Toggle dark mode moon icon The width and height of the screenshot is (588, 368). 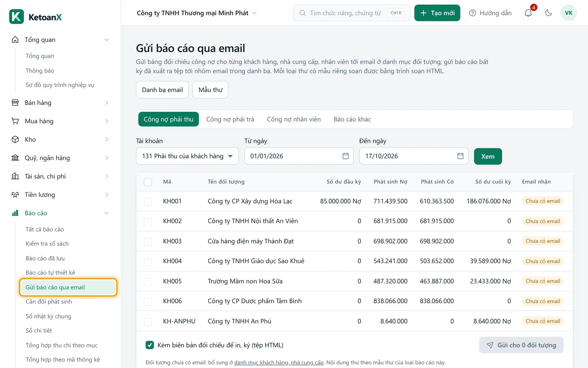pyautogui.click(x=549, y=13)
